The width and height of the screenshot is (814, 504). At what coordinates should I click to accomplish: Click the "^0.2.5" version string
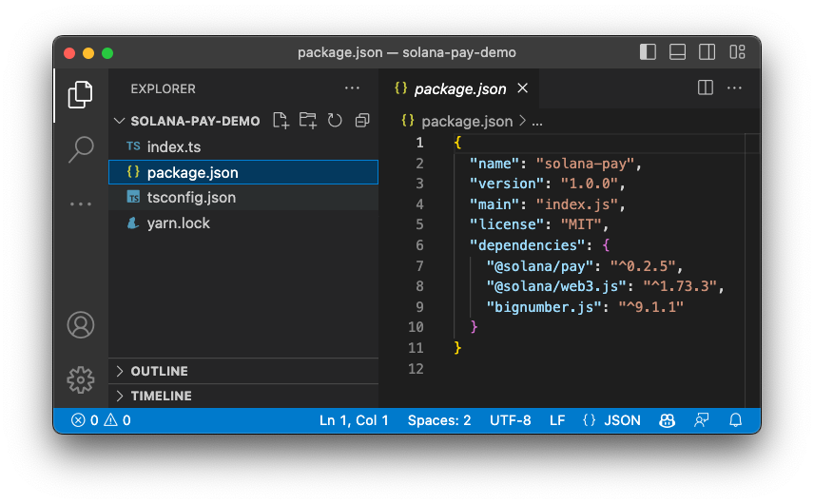643,265
